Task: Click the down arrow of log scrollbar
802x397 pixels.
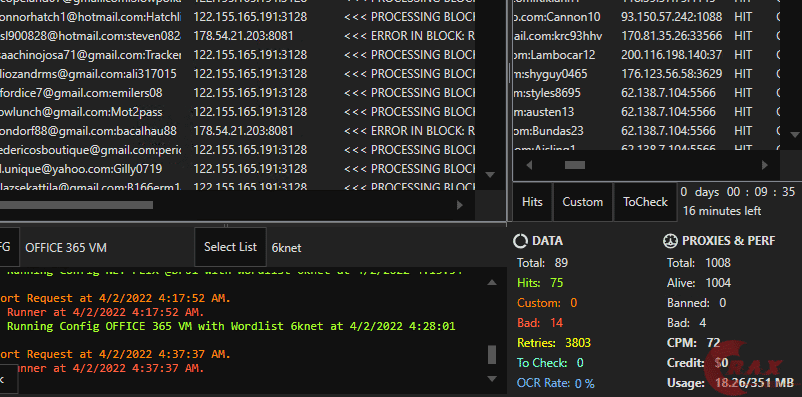Action: (x=492, y=379)
